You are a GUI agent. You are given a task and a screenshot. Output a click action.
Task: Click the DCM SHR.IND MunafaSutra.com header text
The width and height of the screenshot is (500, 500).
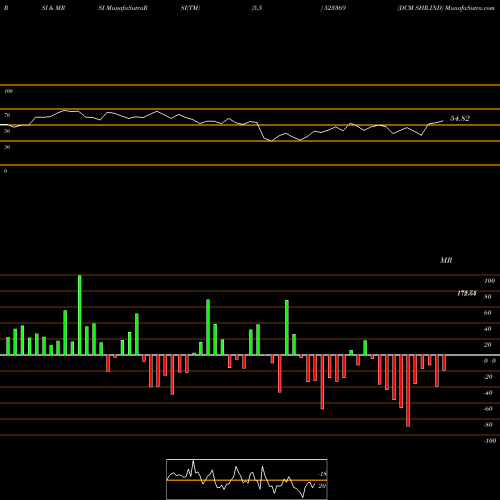446,8
